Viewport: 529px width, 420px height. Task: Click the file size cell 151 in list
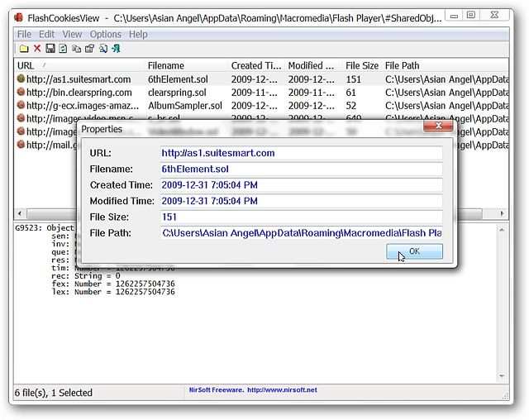353,79
